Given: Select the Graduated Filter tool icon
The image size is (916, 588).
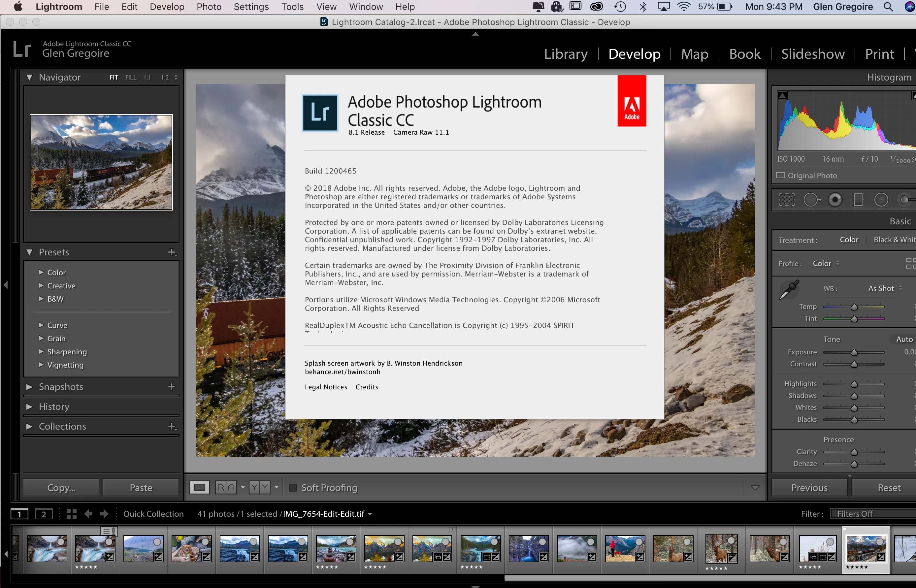Looking at the screenshot, I should (858, 200).
